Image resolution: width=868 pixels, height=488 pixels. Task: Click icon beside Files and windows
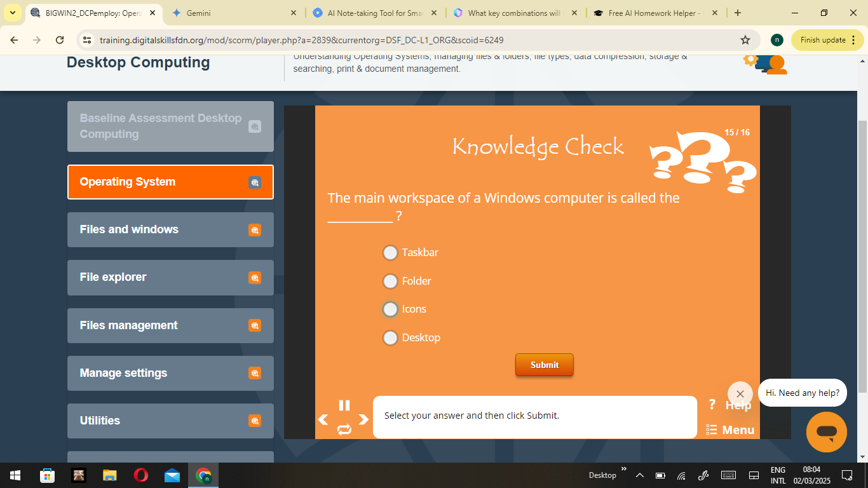pyautogui.click(x=255, y=230)
